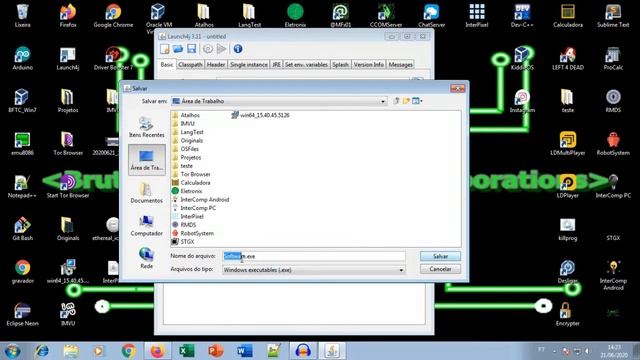The image size is (640, 360).
Task: Select RMDS entry in file list
Action: coord(184,224)
